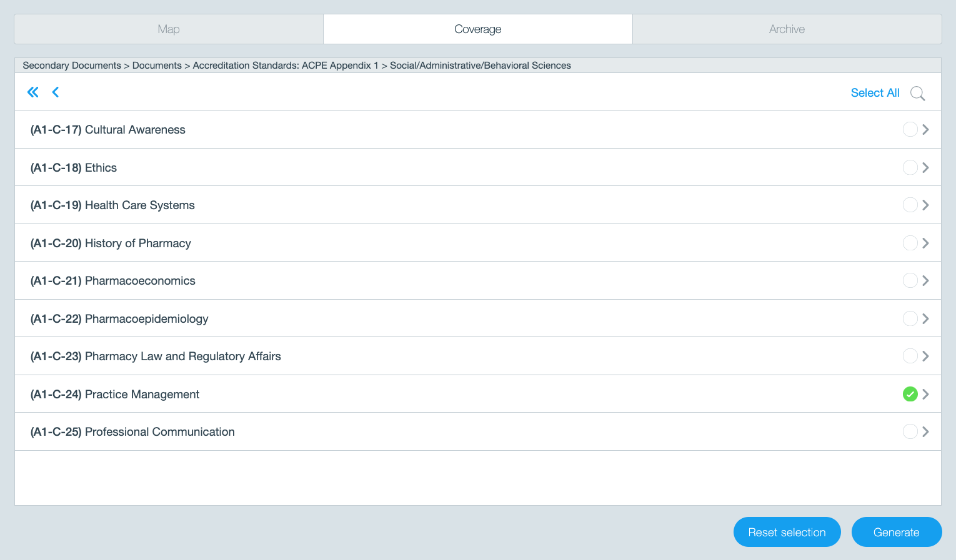The height and width of the screenshot is (560, 956).
Task: Select the Ethics radio circle
Action: click(910, 167)
